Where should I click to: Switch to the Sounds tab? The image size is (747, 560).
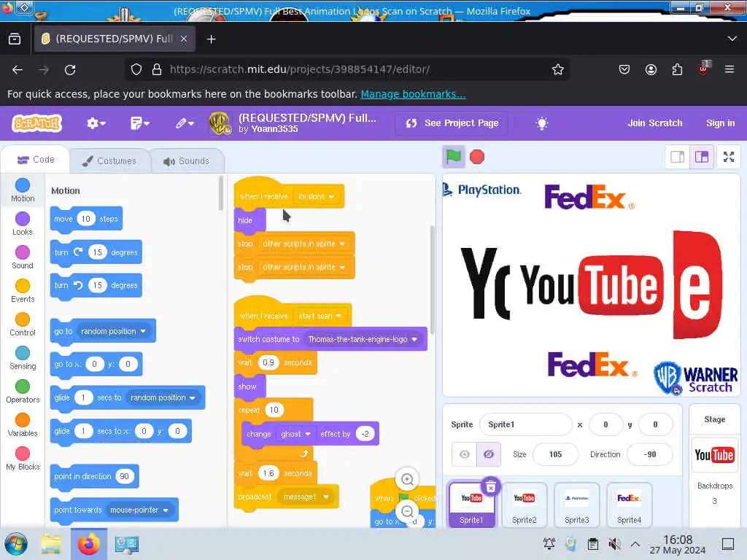point(186,161)
